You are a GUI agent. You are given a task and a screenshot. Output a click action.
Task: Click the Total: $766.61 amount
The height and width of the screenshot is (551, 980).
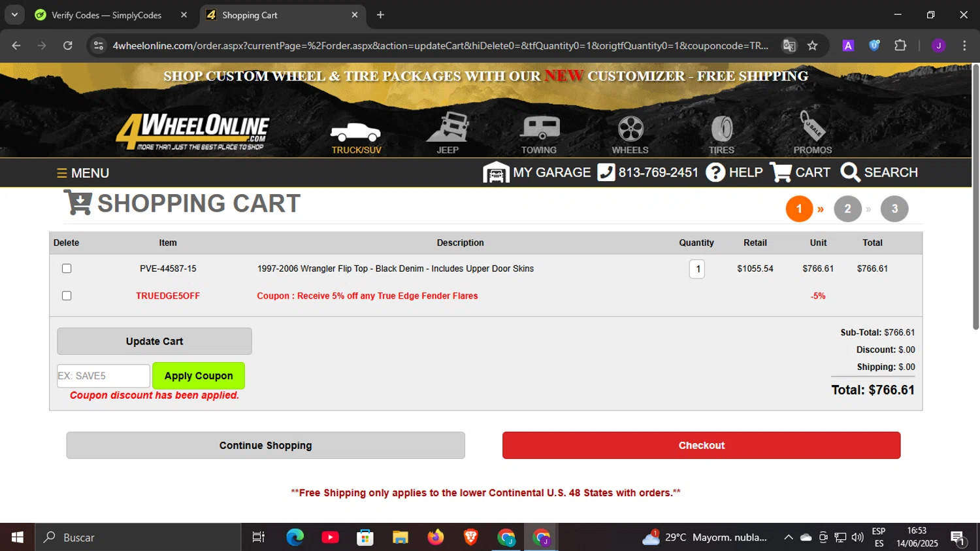(x=873, y=390)
